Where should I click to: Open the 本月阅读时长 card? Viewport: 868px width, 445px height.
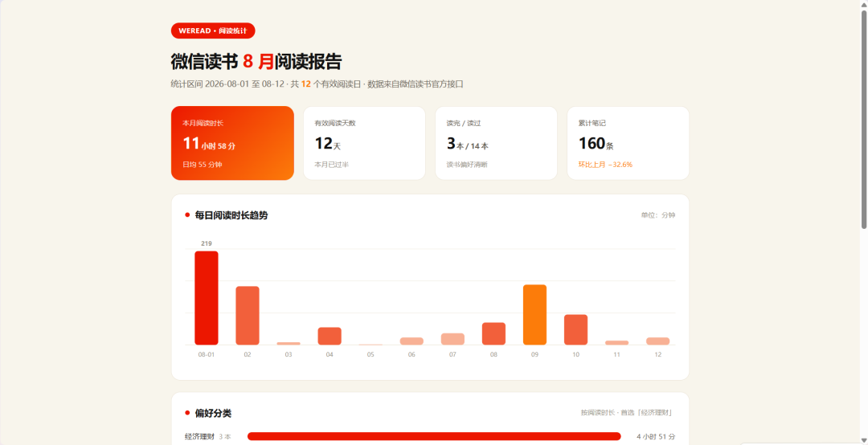[232, 143]
